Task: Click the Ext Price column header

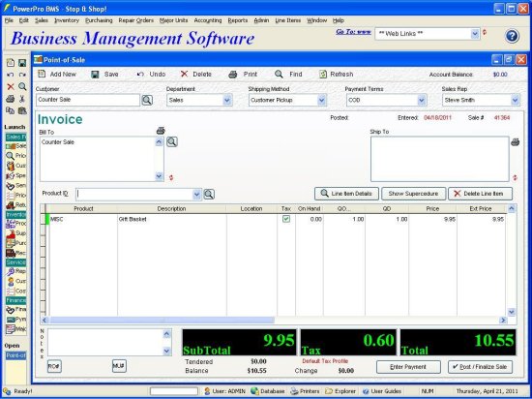Action: pyautogui.click(x=481, y=209)
